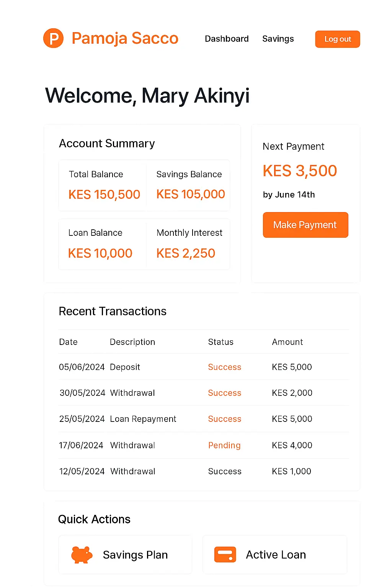392x588 pixels.
Task: Click the credit card Active Loan icon
Action: click(225, 554)
